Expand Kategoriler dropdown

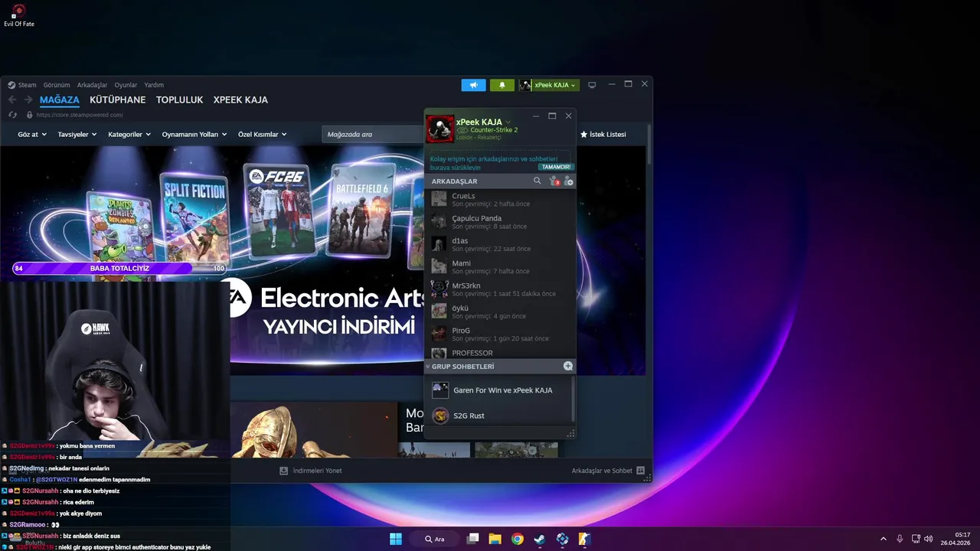pyautogui.click(x=129, y=135)
